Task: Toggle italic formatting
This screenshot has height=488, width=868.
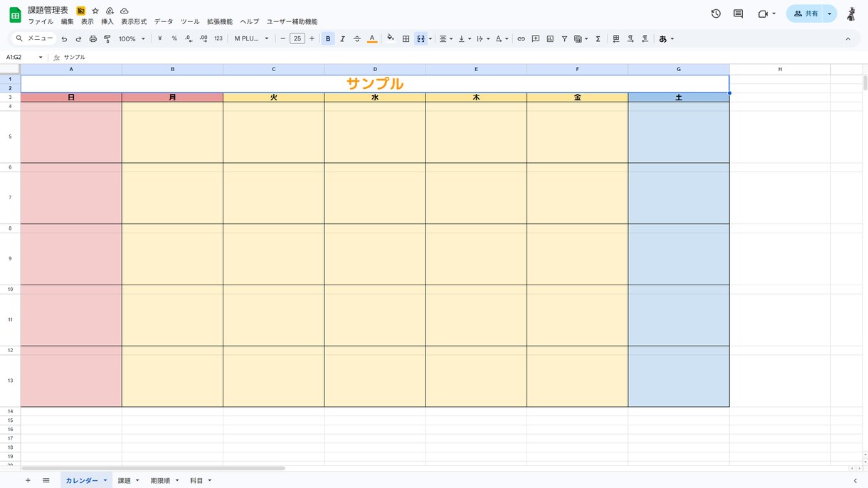Action: 342,39
